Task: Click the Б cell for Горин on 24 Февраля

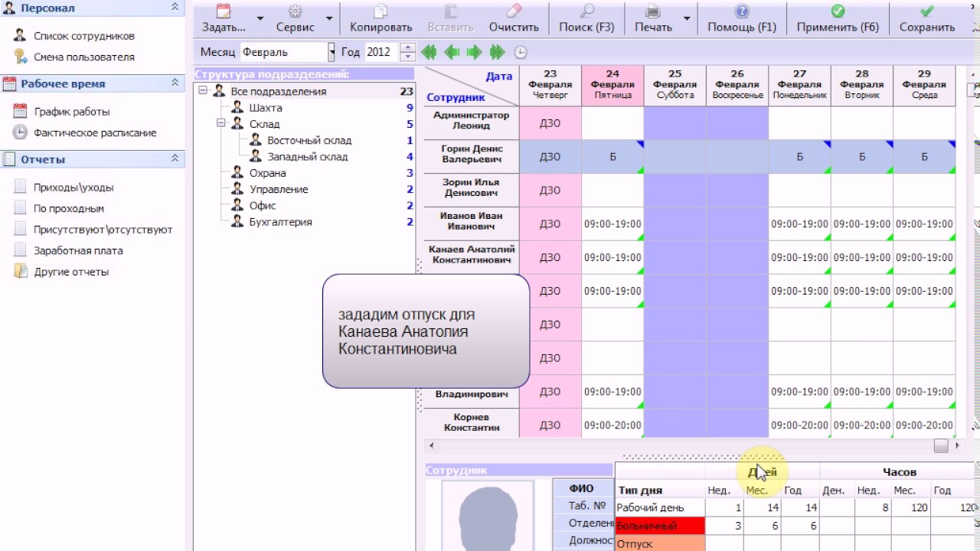Action: click(612, 157)
